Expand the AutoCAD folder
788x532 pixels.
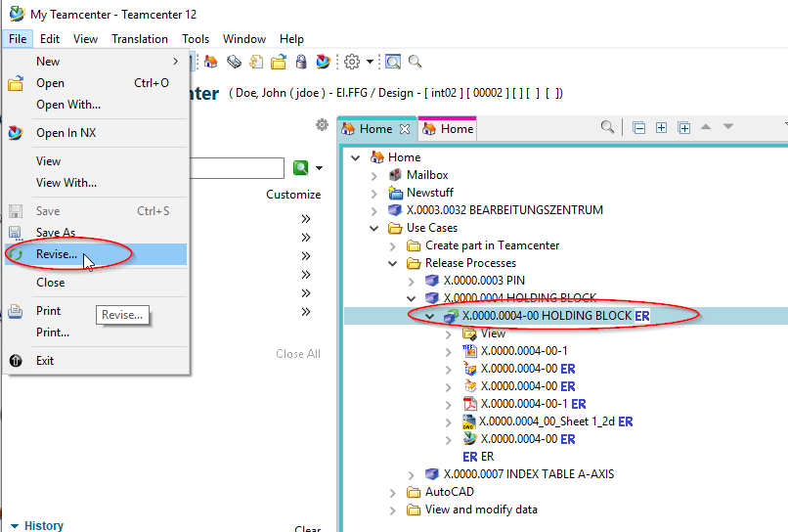(392, 492)
